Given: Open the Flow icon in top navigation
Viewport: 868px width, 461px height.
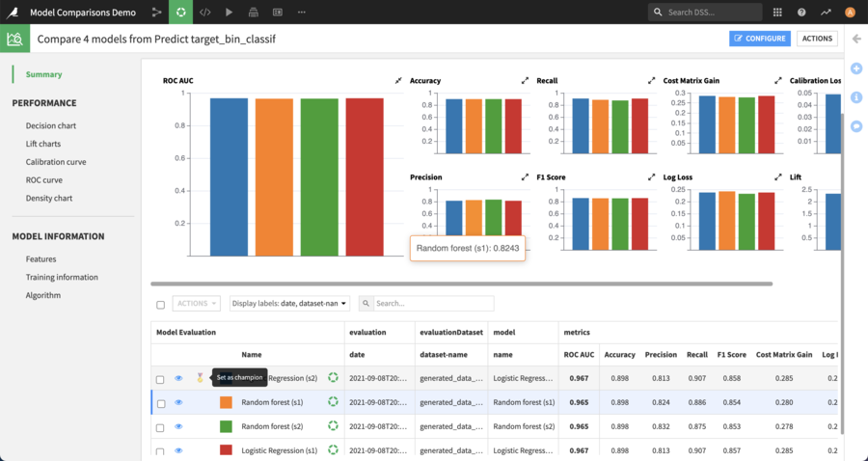Looking at the screenshot, I should 157,13.
